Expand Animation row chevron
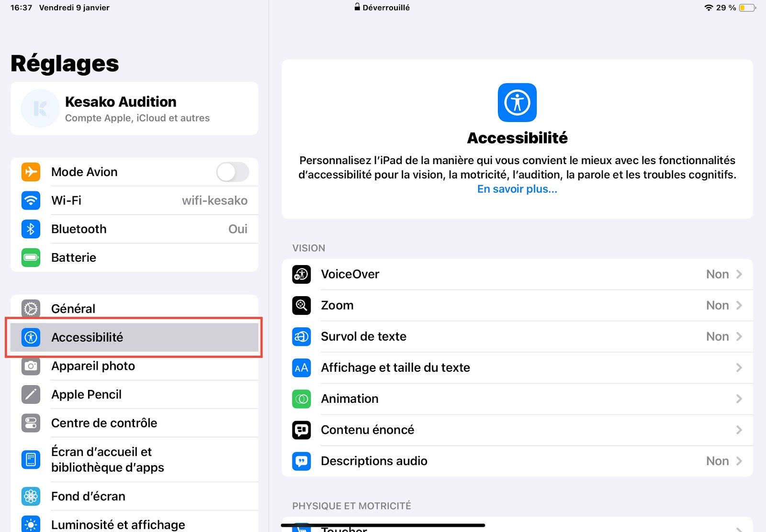Screen dimensions: 766x532 coord(739,399)
